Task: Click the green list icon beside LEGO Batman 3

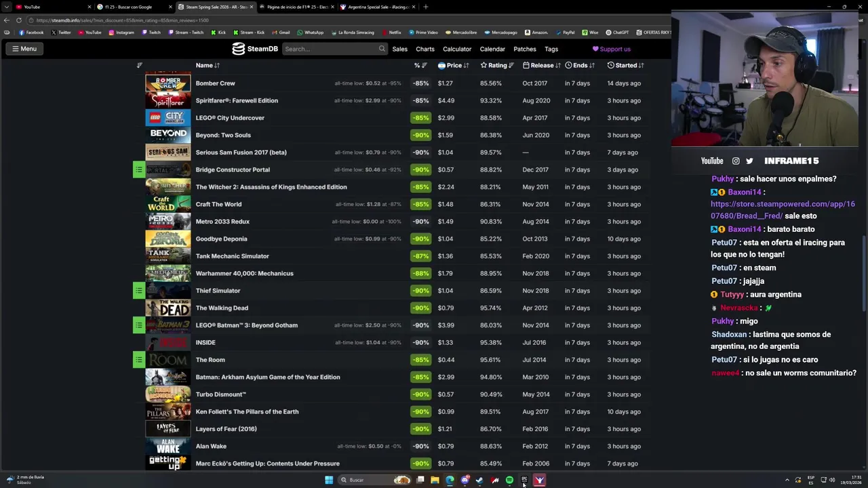Action: [x=139, y=325]
